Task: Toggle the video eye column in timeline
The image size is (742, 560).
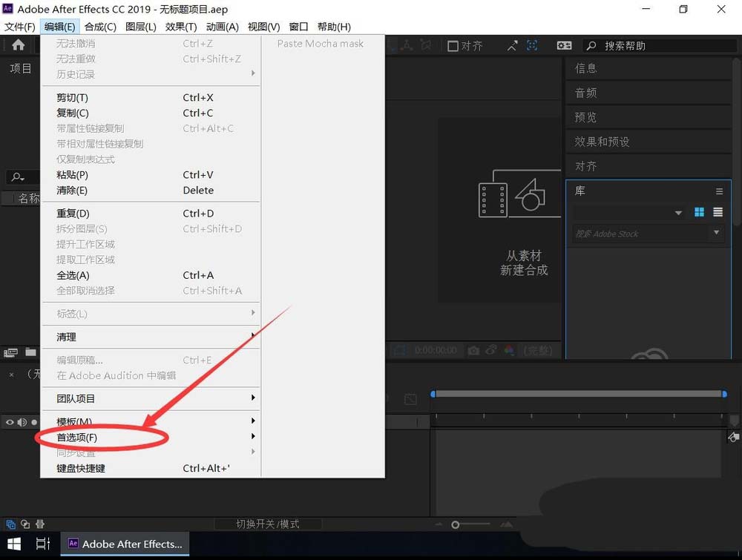Action: [x=10, y=422]
